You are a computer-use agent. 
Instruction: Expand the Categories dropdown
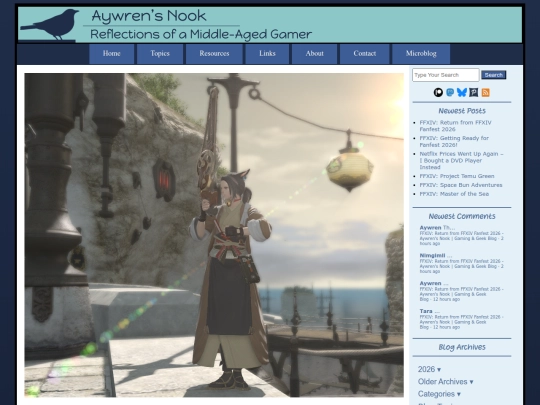click(439, 394)
